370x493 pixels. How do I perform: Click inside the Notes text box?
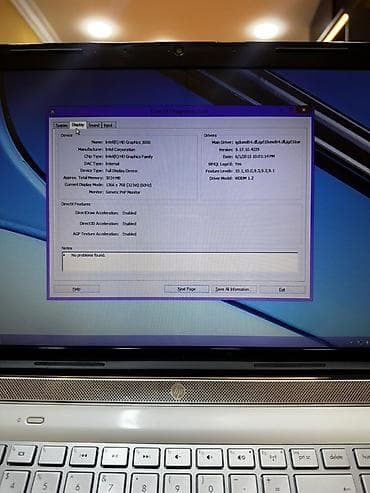(180, 262)
